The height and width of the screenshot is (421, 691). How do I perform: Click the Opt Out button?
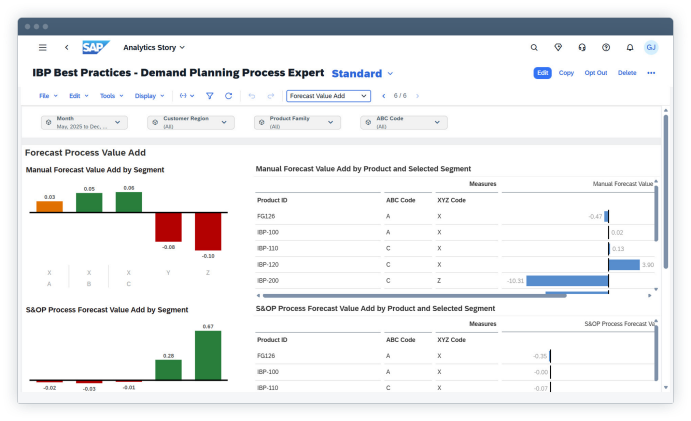point(596,73)
